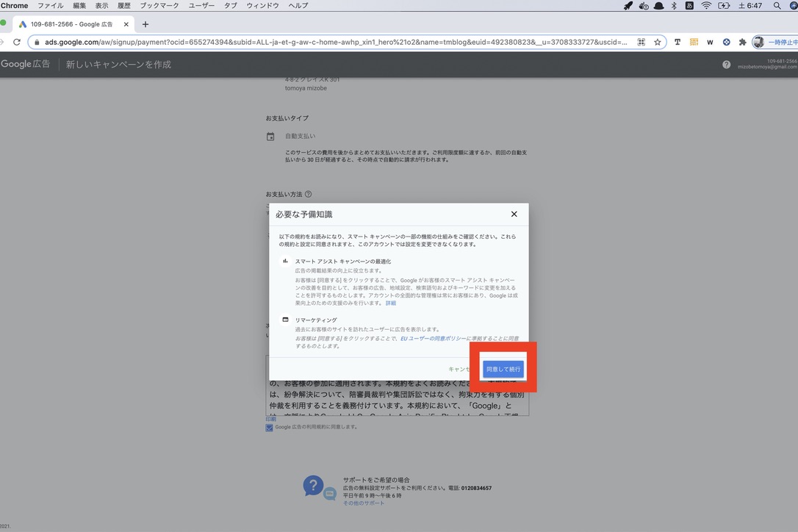Open the Google Ads header help icon

point(726,65)
